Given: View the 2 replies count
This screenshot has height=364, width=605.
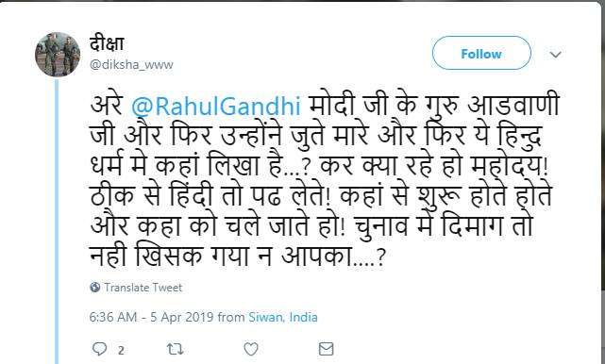Looking at the screenshot, I should [121, 350].
